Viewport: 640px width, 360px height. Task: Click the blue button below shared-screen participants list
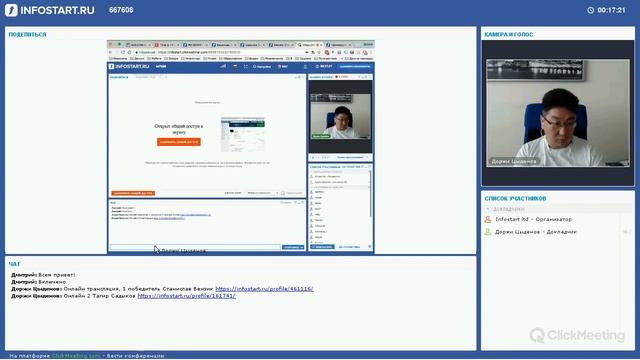(x=322, y=247)
